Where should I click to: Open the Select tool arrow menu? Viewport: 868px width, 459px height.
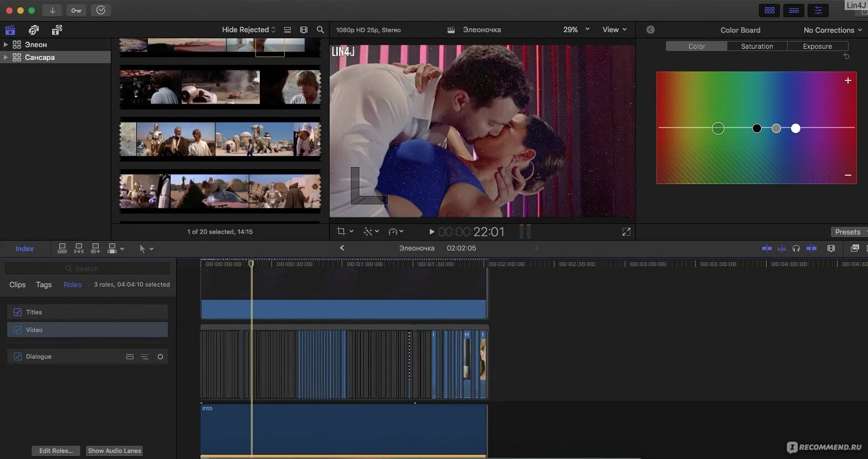pos(146,249)
